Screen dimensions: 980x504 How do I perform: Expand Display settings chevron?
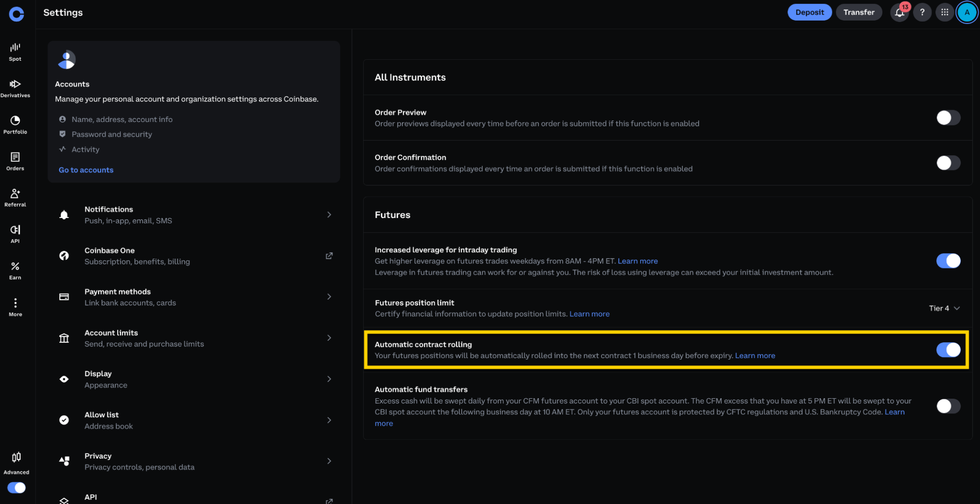[x=329, y=379]
